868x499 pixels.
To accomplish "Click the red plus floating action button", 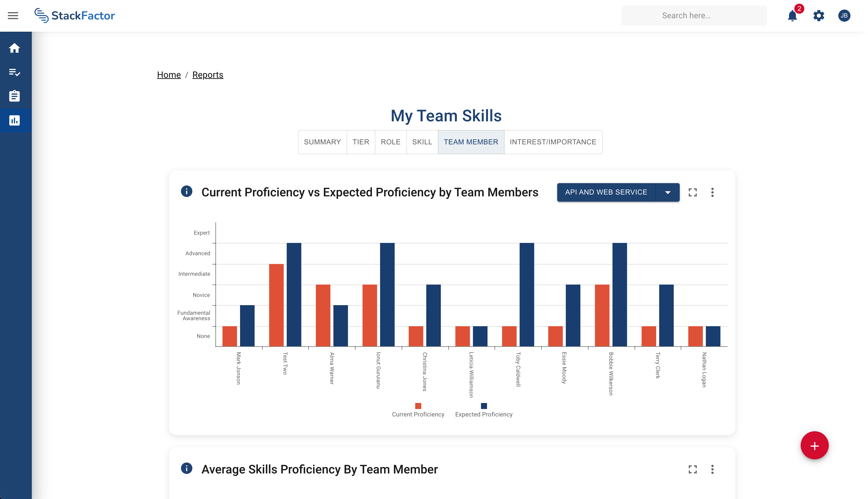I will pos(815,445).
